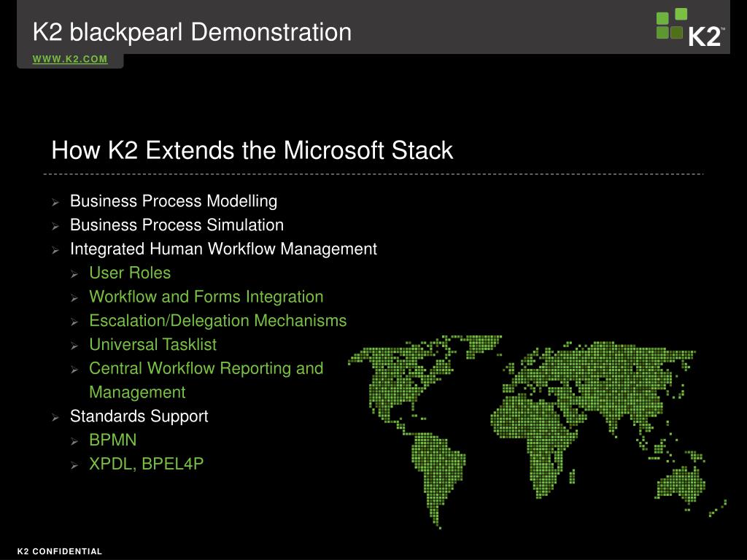Select the 'How K2 Extends the Microsoft Stack' heading
This screenshot has height=560, width=747.
pos(252,150)
